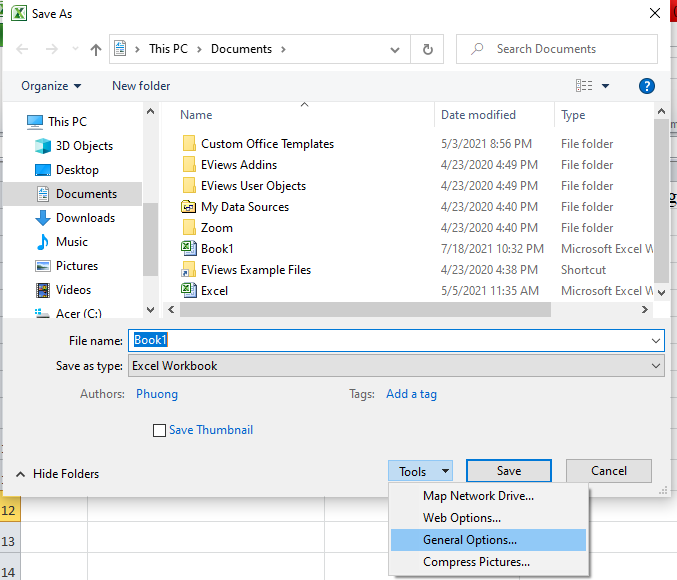This screenshot has height=580, width=677.
Task: Click the File name input field
Action: coord(396,341)
